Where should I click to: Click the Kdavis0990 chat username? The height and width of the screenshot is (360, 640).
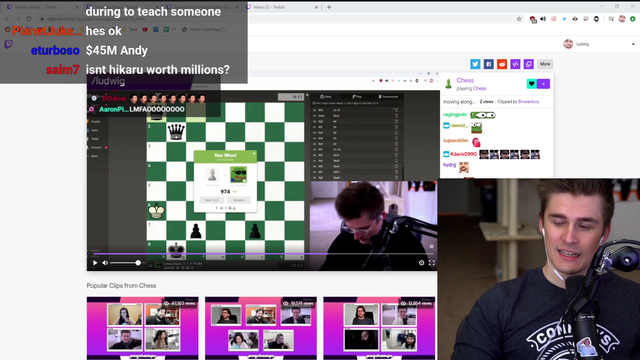[463, 154]
